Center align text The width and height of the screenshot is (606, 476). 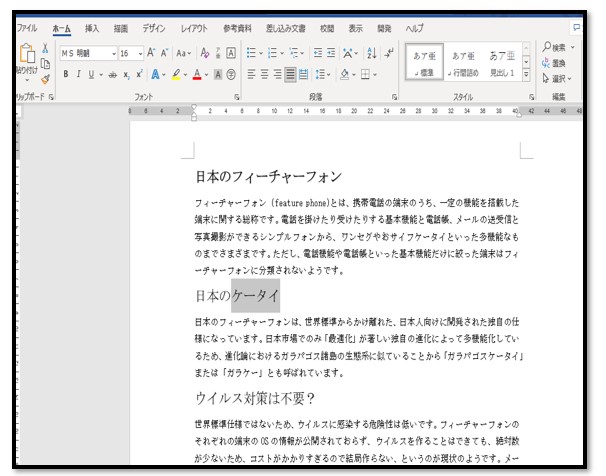[x=264, y=74]
